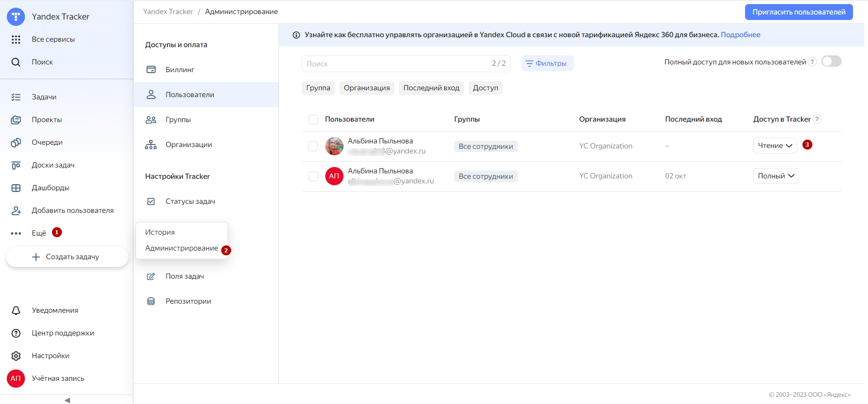
Task: Click the Фильтры button
Action: click(548, 64)
